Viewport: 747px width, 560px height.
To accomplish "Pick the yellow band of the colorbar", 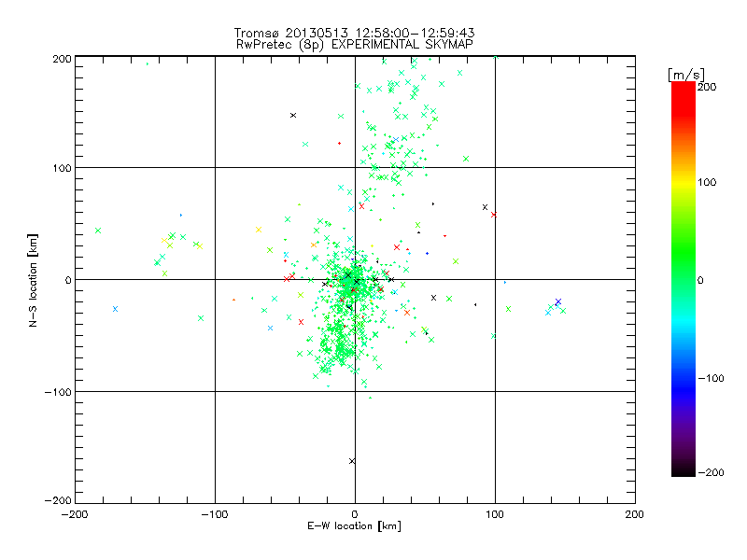I will [x=684, y=183].
